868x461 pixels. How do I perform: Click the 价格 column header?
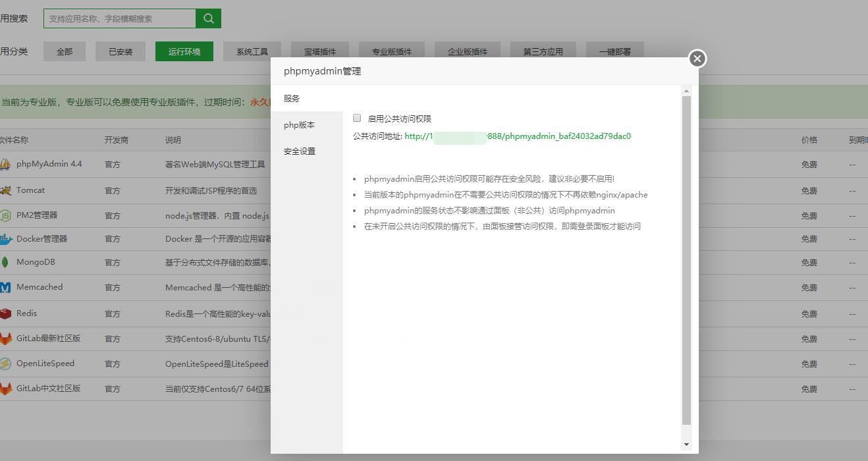pyautogui.click(x=809, y=140)
